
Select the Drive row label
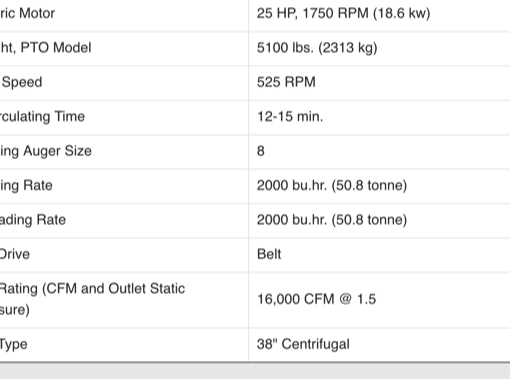click(x=15, y=254)
